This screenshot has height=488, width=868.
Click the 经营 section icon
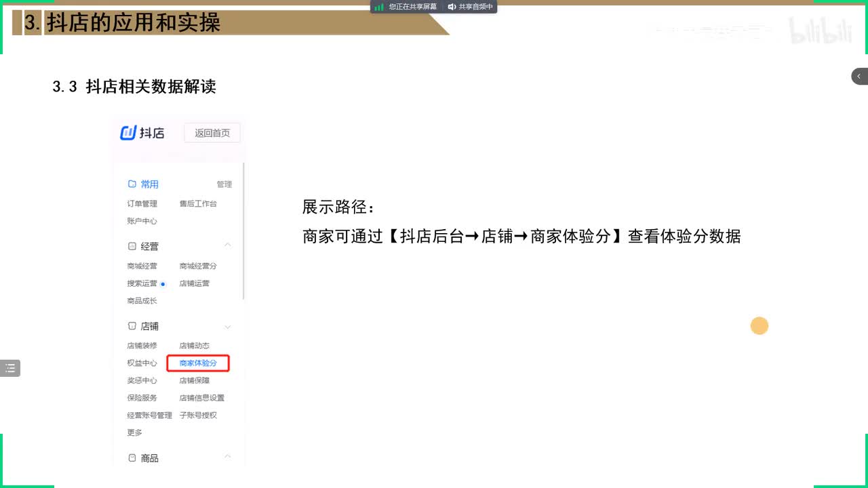coord(132,247)
